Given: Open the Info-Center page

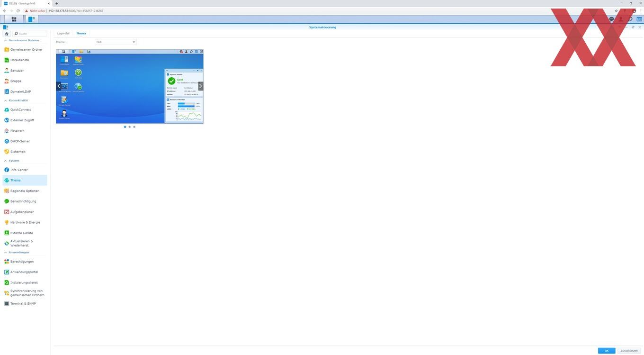Looking at the screenshot, I should 25,170.
